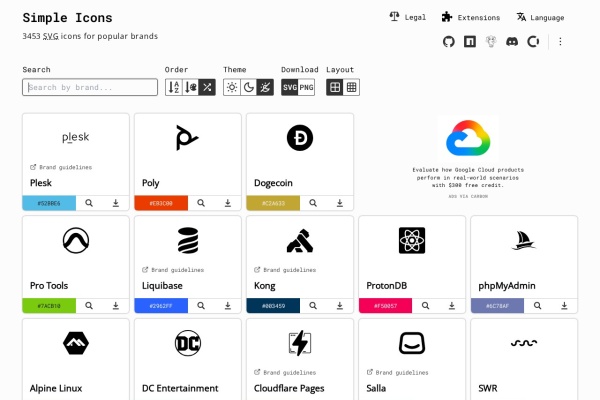Download the Plesk icon
Screen dimensions: 600x400
point(116,203)
